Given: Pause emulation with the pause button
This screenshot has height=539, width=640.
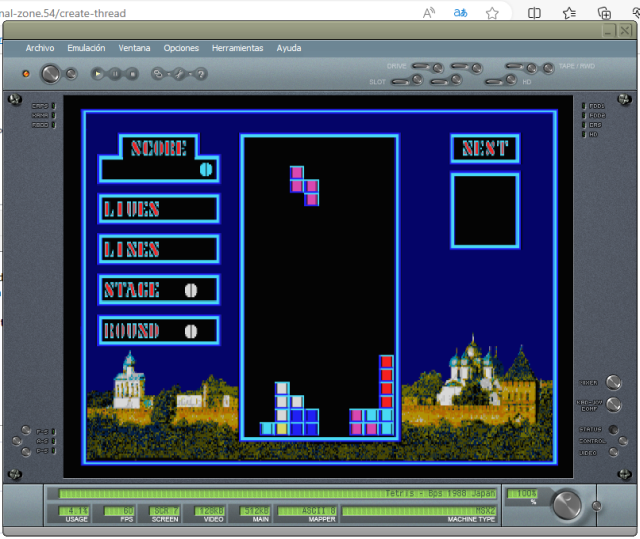Looking at the screenshot, I should pyautogui.click(x=115, y=74).
